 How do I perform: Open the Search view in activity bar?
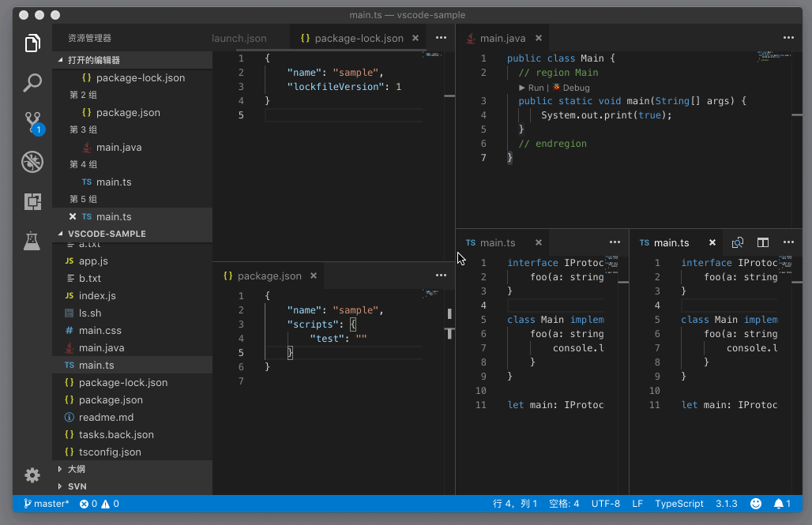(x=32, y=82)
